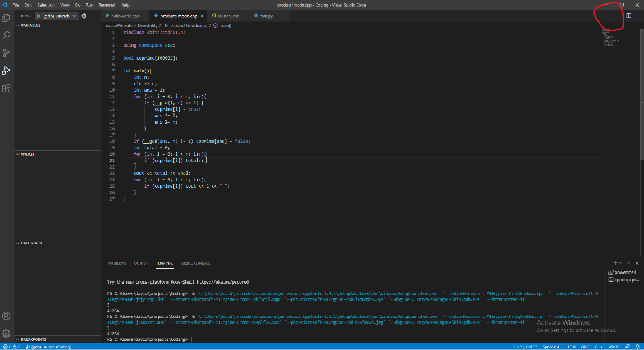The image size is (644, 350).
Task: Change line endings via CRLF
Action: [x=585, y=347]
